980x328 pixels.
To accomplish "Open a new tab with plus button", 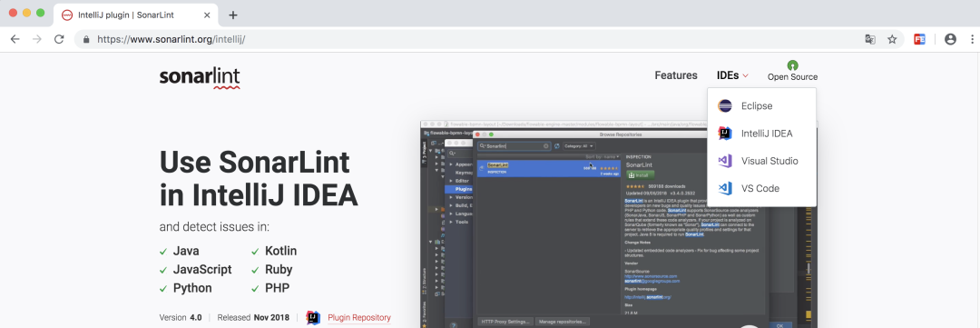I will 232,15.
